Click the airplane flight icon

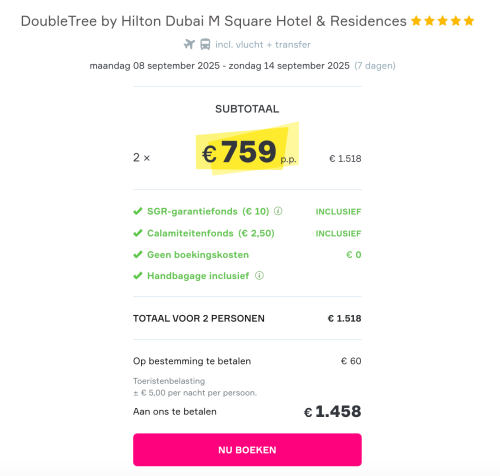pyautogui.click(x=189, y=44)
